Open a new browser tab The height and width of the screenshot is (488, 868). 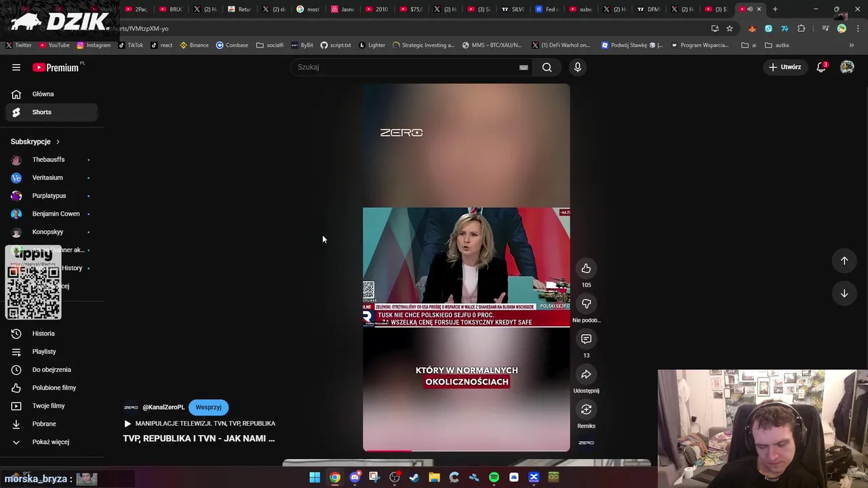tap(775, 9)
